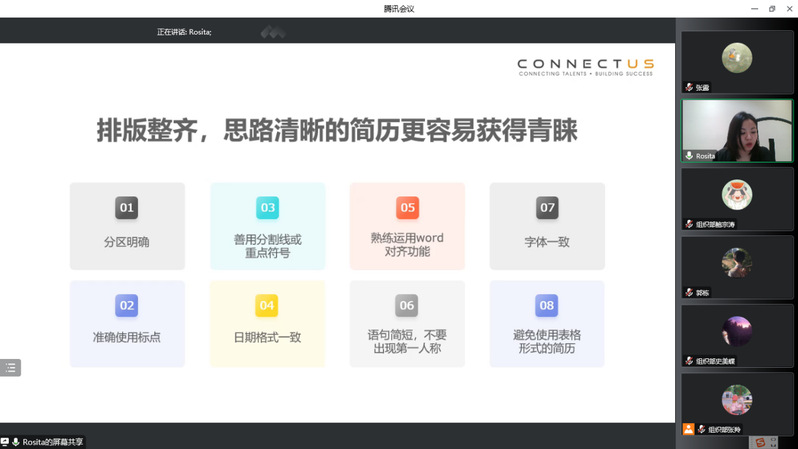Click the network signal indicator in top bar

pyautogui.click(x=273, y=32)
